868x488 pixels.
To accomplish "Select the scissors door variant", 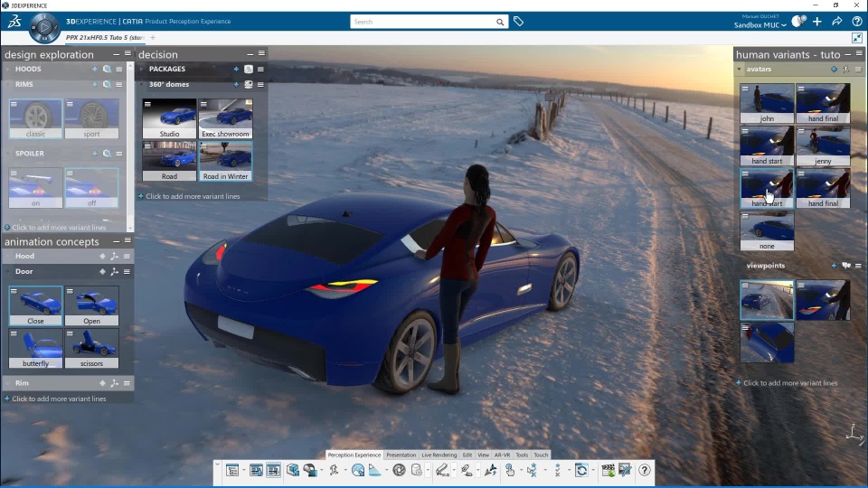I will [x=91, y=348].
